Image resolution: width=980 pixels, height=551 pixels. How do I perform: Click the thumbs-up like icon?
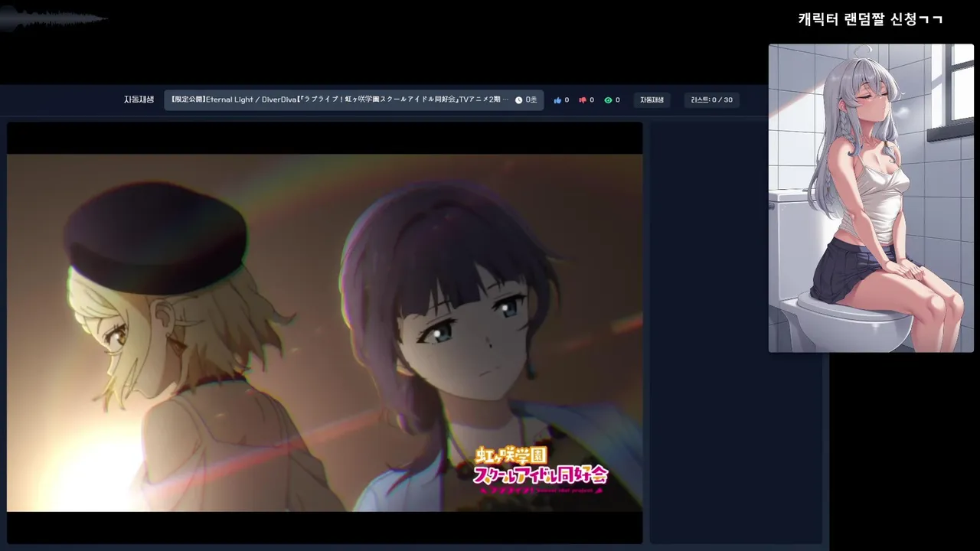coord(557,100)
